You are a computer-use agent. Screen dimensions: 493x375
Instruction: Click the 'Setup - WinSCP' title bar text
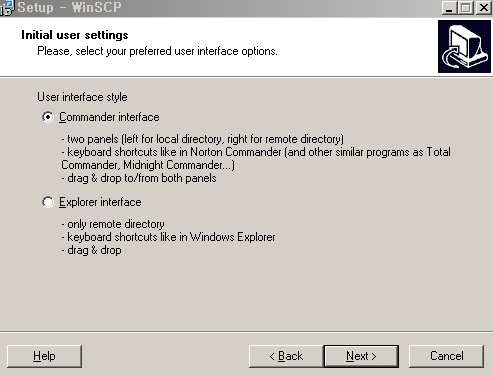pyautogui.click(x=69, y=7)
